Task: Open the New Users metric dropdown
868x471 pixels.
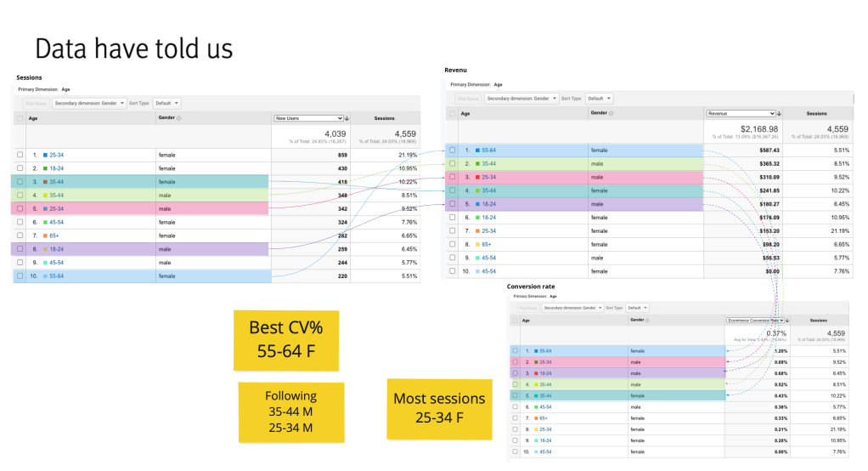Action: [307, 118]
